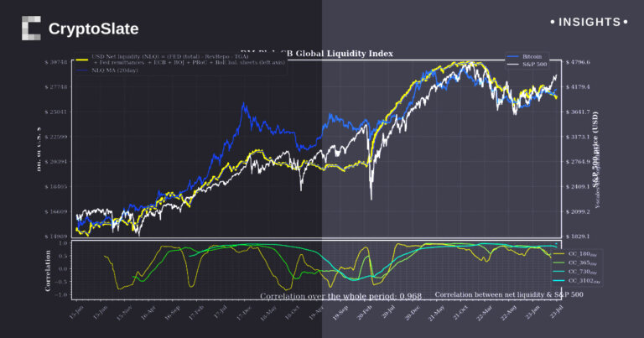Select the Bitcoin legend entry
Screen dimensions: 644x338
[x=524, y=57]
